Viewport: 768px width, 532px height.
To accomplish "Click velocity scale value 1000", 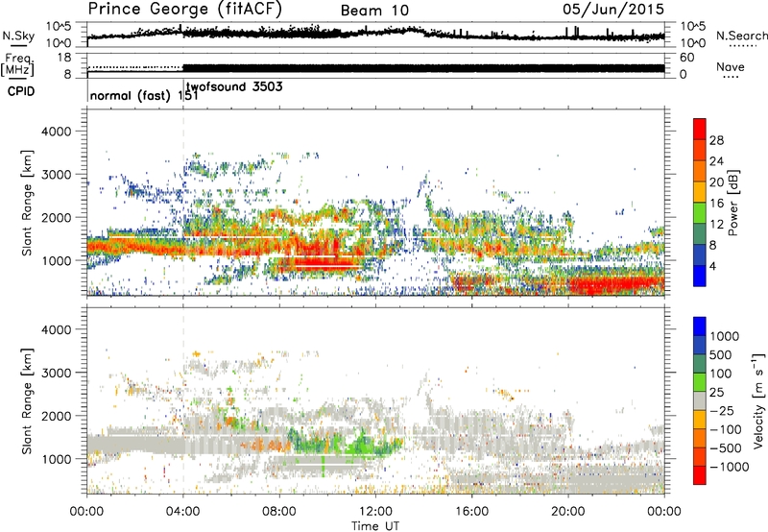I will point(724,336).
